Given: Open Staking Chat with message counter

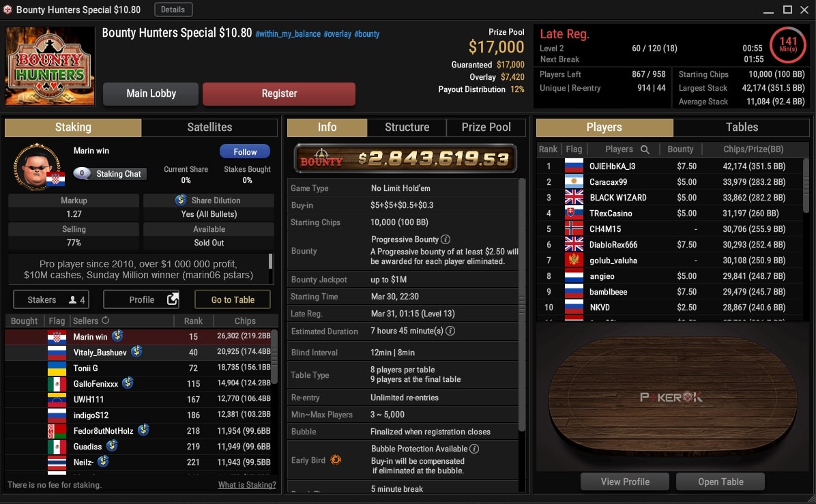Looking at the screenshot, I should click(110, 174).
